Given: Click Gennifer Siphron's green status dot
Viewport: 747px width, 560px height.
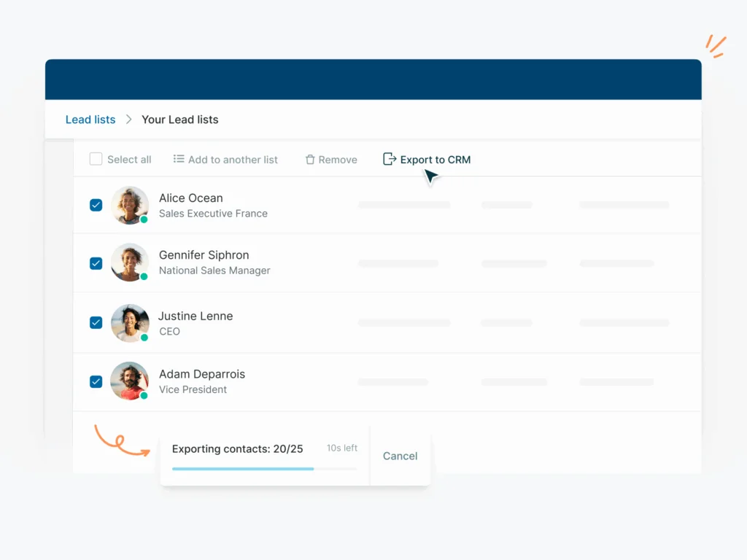Looking at the screenshot, I should (144, 276).
